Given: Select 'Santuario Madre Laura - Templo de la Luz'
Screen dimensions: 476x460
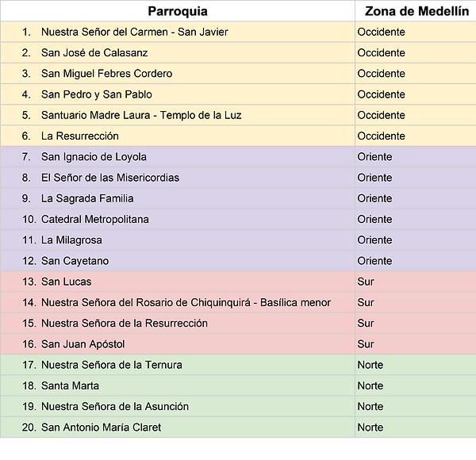Looking at the screenshot, I should point(141,115).
